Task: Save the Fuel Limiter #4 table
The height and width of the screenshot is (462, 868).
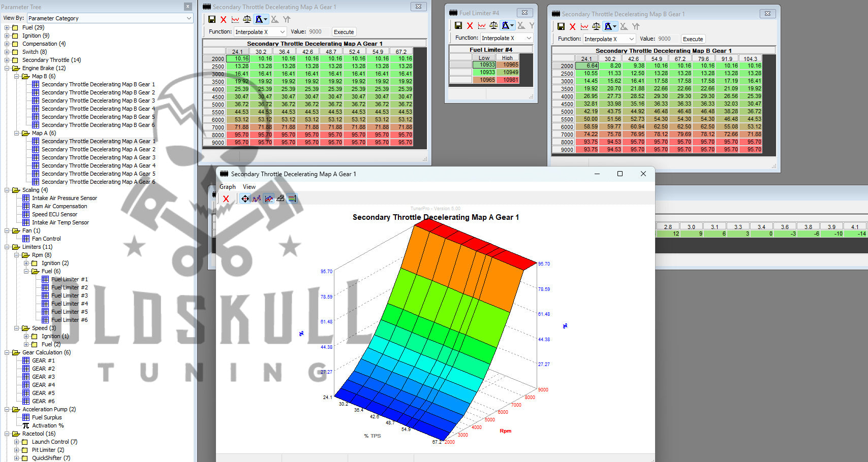Action: [x=458, y=25]
